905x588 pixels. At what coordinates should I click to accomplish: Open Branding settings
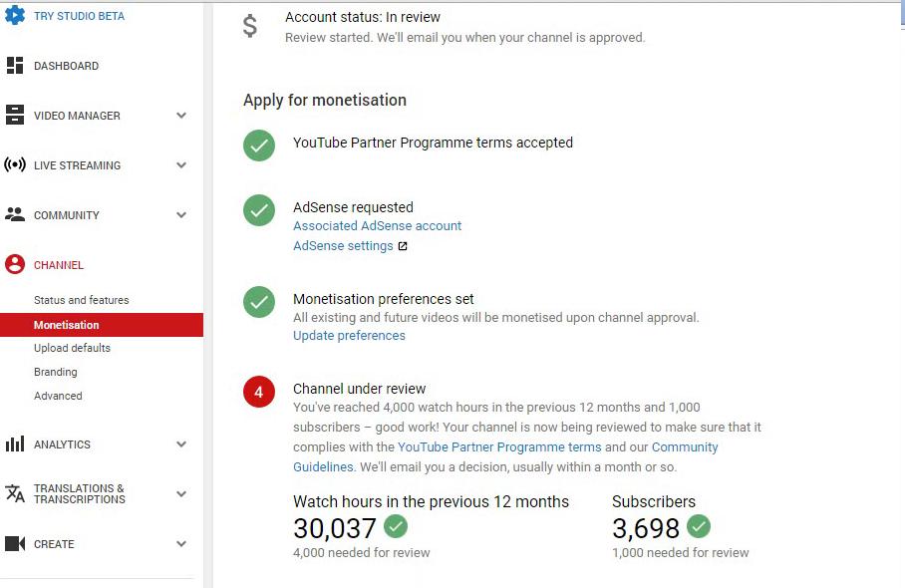[x=56, y=372]
